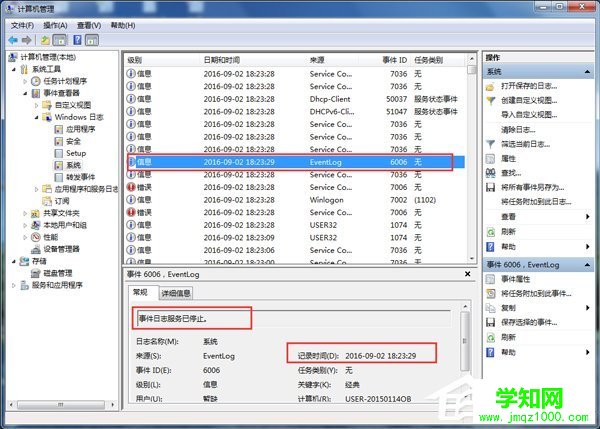Select the USER32 row at 18:23:09
Viewport: 600px width, 429px height.
295,238
